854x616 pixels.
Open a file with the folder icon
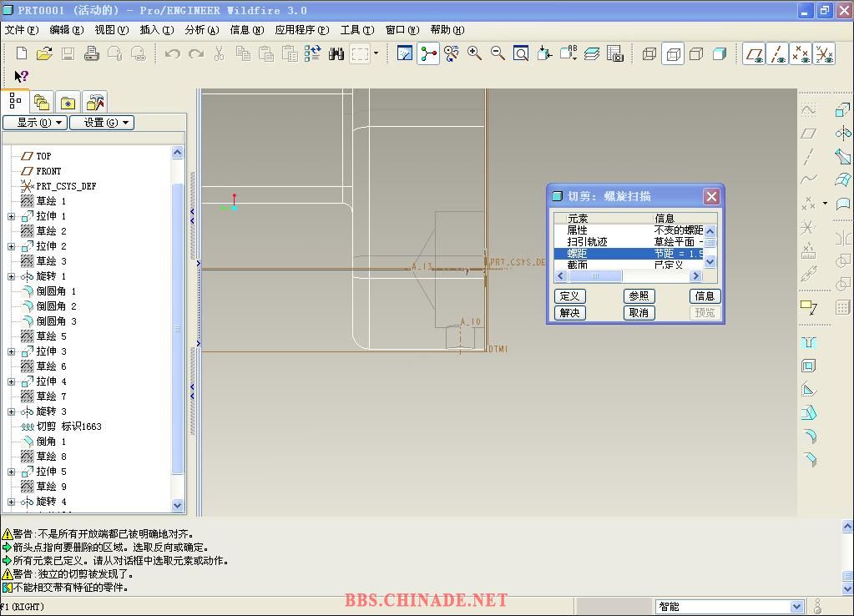click(44, 53)
